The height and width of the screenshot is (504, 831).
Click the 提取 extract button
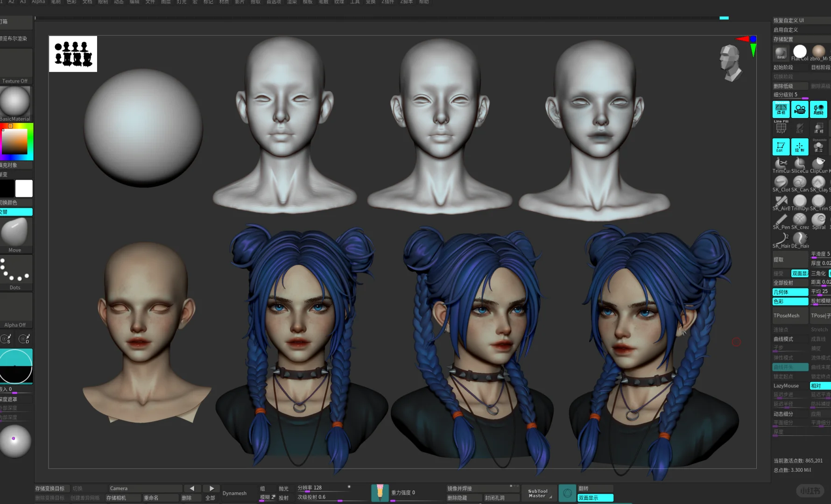790,259
